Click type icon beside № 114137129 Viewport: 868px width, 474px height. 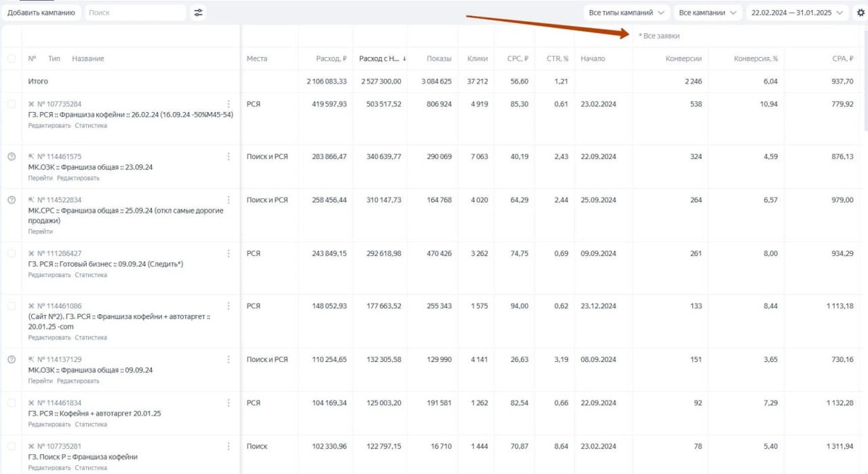(x=31, y=359)
